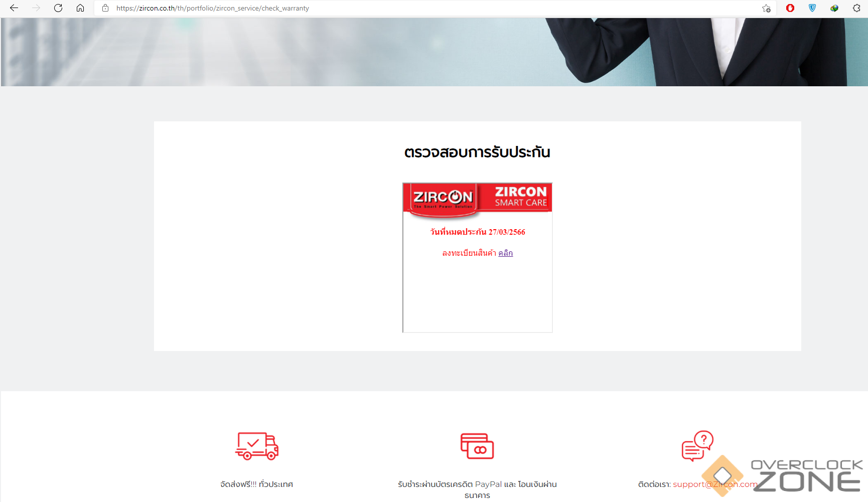Reload the warranty check page
The width and height of the screenshot is (868, 502).
[58, 8]
